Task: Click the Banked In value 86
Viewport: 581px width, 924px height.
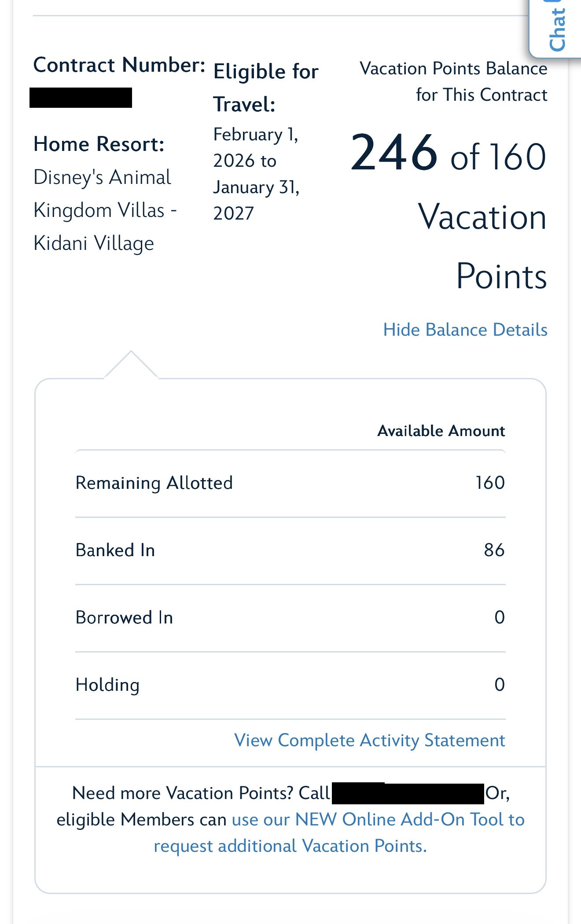Action: tap(494, 550)
